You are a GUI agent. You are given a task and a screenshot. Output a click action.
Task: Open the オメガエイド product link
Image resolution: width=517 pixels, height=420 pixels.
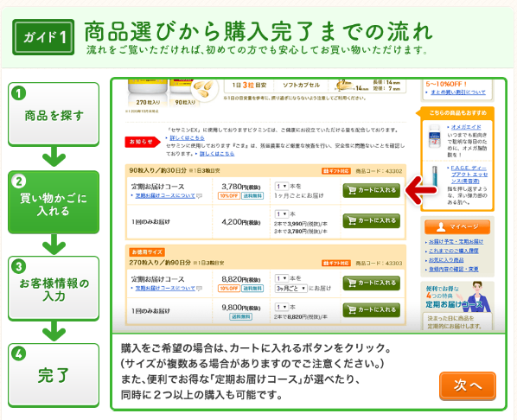pos(466,127)
